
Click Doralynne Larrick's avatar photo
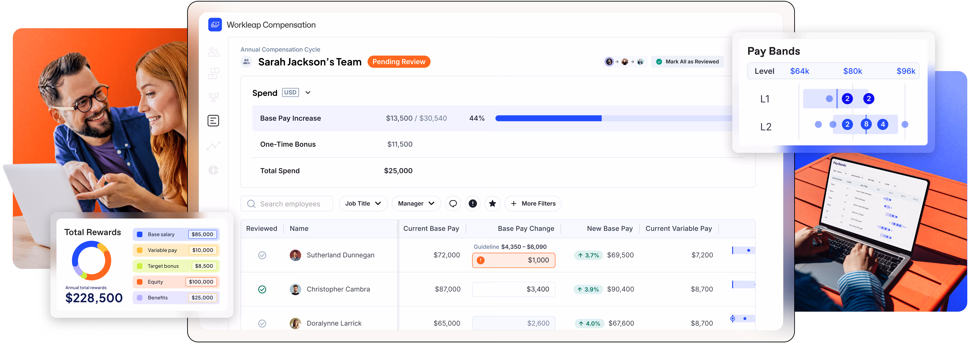(295, 323)
